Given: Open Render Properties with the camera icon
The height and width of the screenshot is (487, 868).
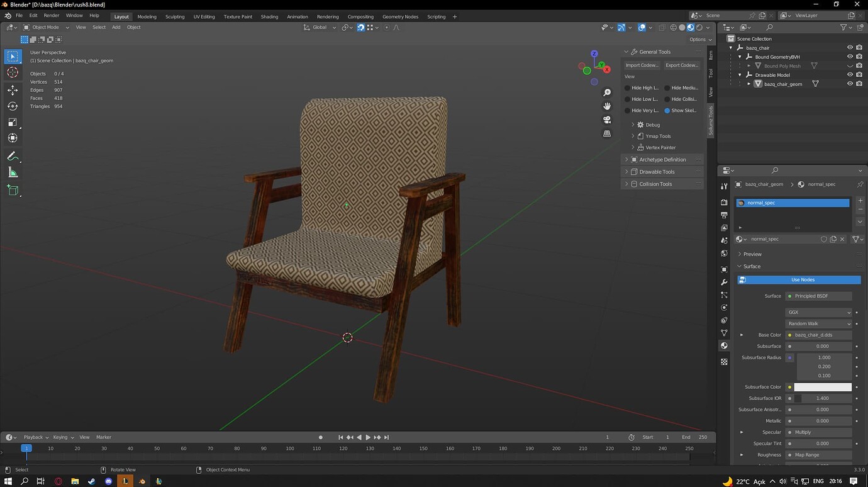Looking at the screenshot, I should [x=724, y=204].
